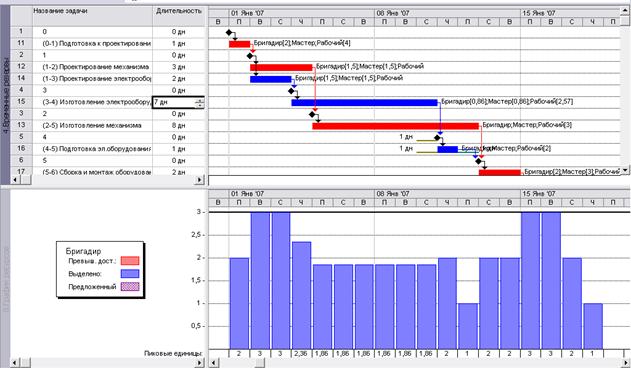Click spinner arrows in the 7 дн duration cell
This screenshot has height=368, width=631.
pos(200,103)
